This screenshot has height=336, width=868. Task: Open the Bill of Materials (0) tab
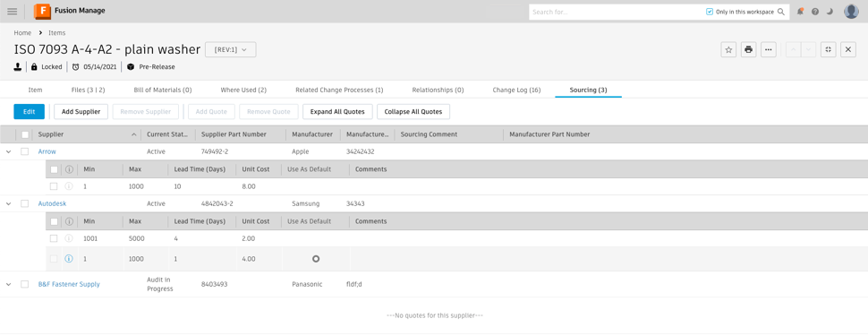(x=163, y=90)
